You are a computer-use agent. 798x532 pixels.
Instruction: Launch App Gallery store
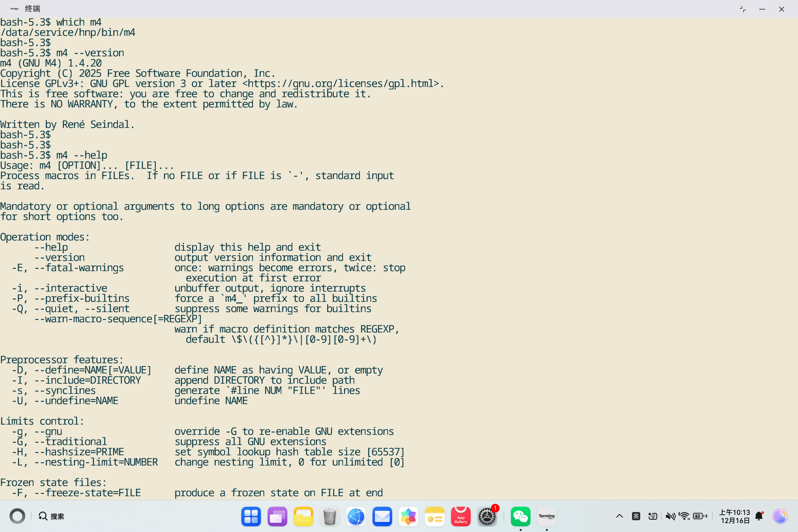point(460,516)
